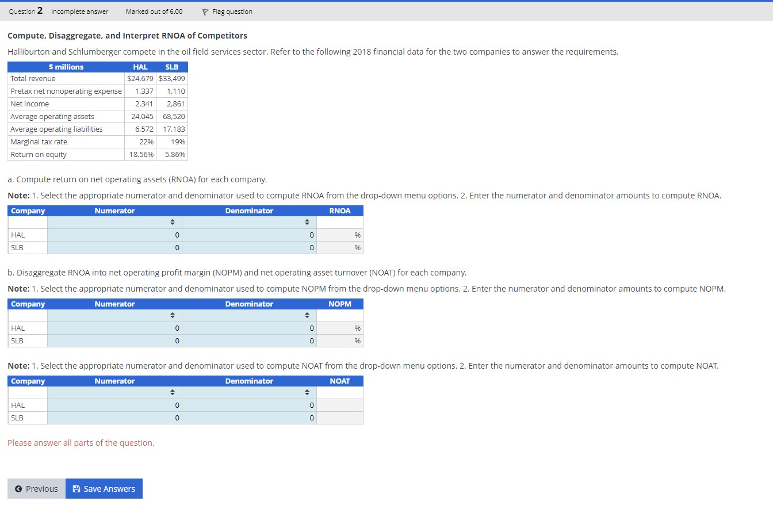Open the RNOA Numerator dropdown arrow icon

click(x=173, y=222)
